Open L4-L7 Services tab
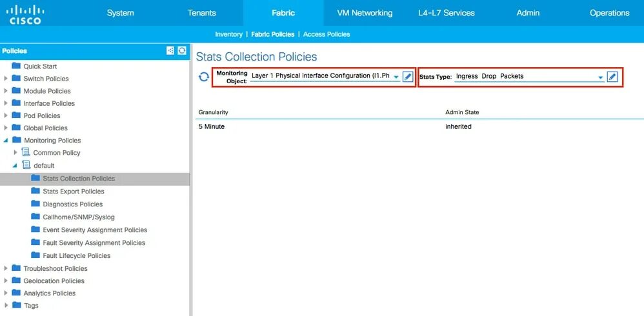This screenshot has width=644, height=316. (x=446, y=13)
